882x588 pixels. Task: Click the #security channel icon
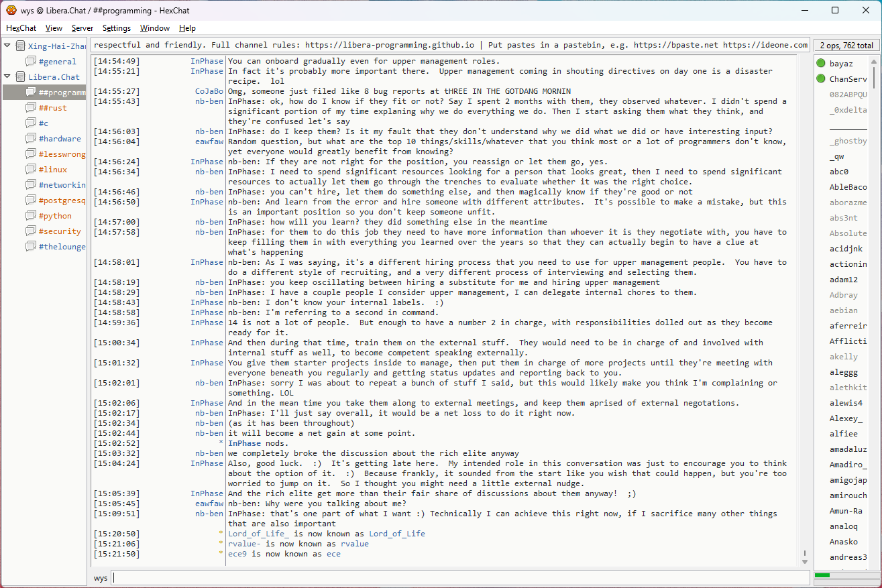click(31, 231)
